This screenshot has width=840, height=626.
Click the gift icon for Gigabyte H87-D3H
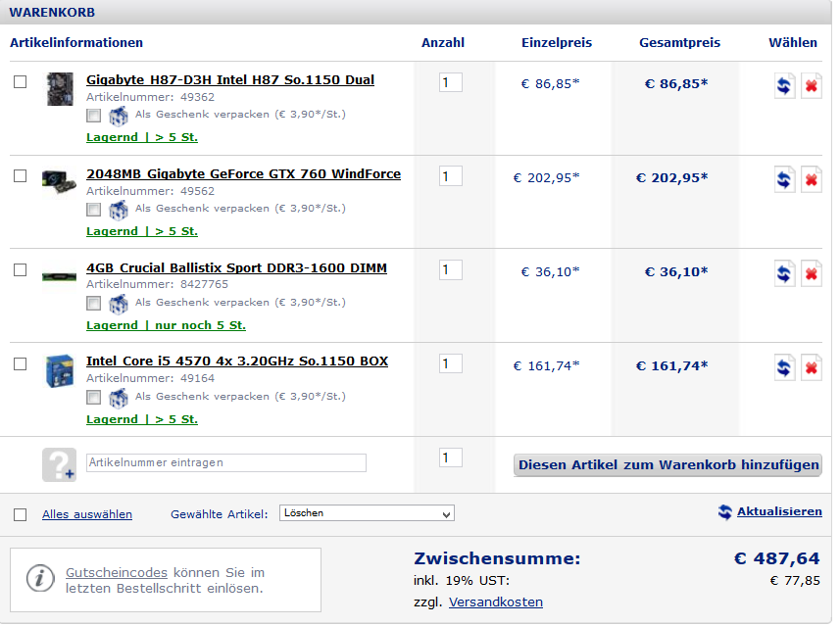119,116
